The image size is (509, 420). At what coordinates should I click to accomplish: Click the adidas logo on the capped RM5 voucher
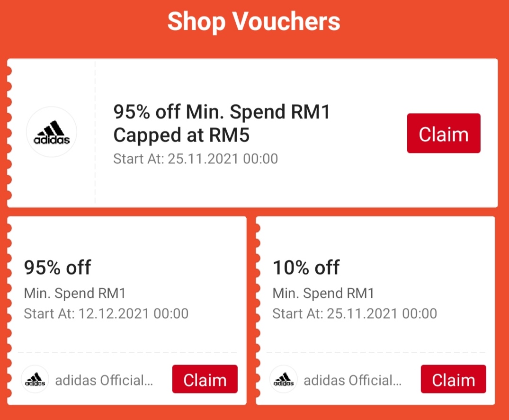(51, 132)
